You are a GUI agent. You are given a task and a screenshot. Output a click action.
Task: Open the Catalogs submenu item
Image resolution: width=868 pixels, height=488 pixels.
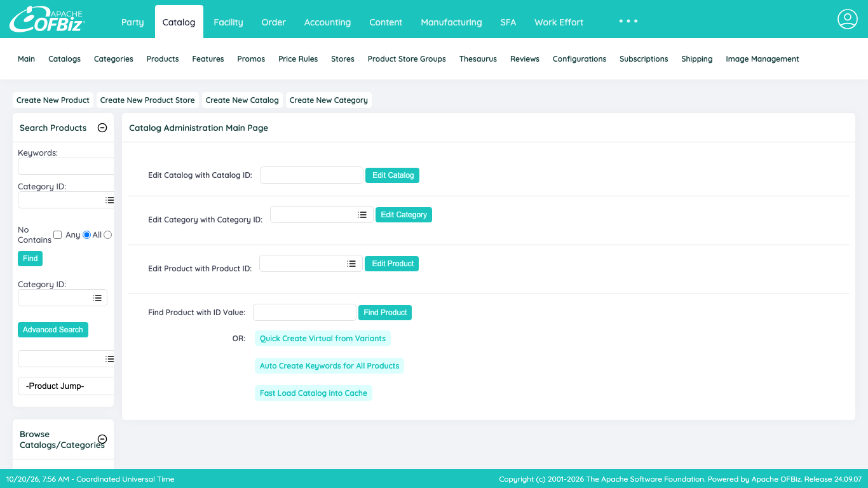(x=64, y=59)
